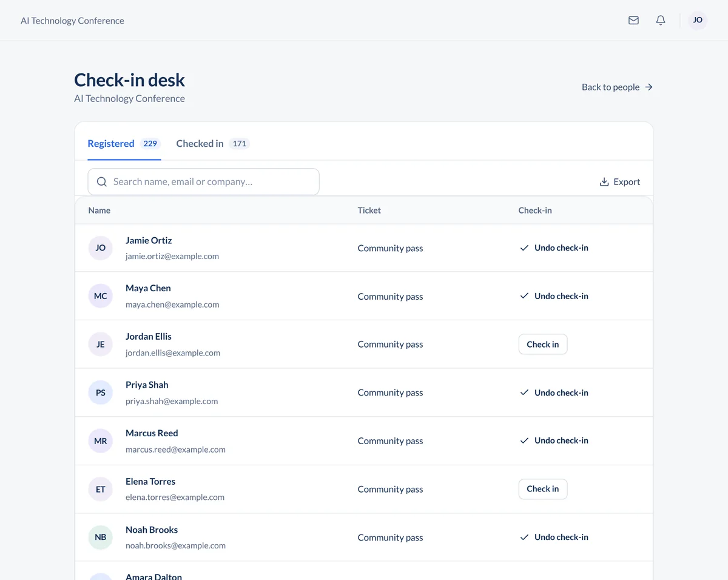Select the name Noah Brooks
728x580 pixels.
pos(152,530)
